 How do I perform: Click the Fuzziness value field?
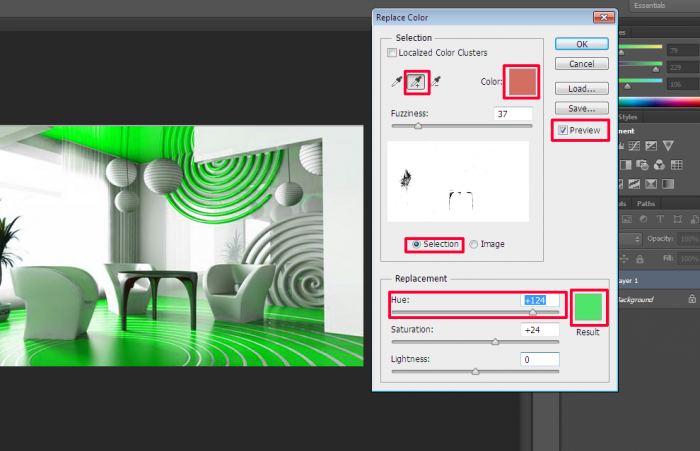pyautogui.click(x=513, y=114)
